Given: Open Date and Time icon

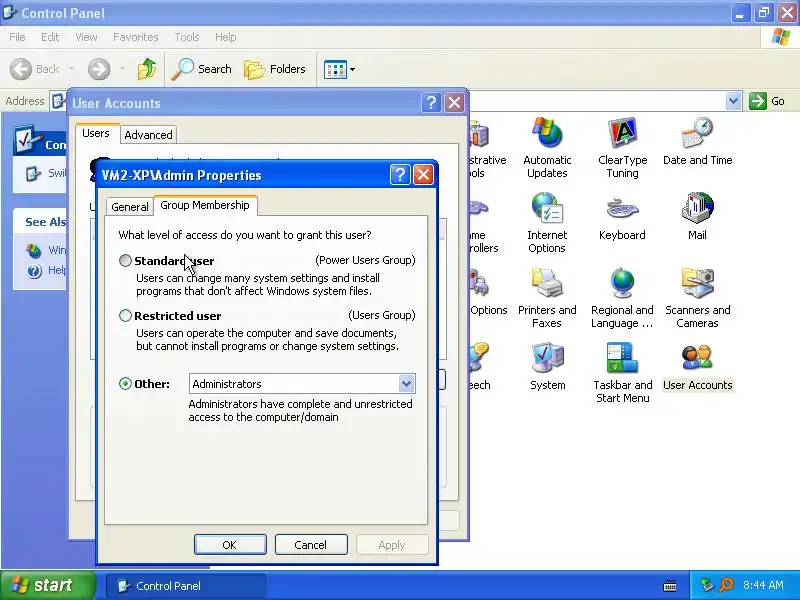Looking at the screenshot, I should click(697, 141).
